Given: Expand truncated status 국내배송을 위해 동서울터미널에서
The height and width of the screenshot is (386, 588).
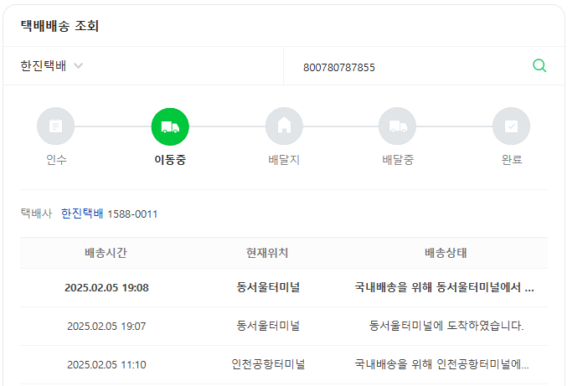Looking at the screenshot, I should [445, 287].
